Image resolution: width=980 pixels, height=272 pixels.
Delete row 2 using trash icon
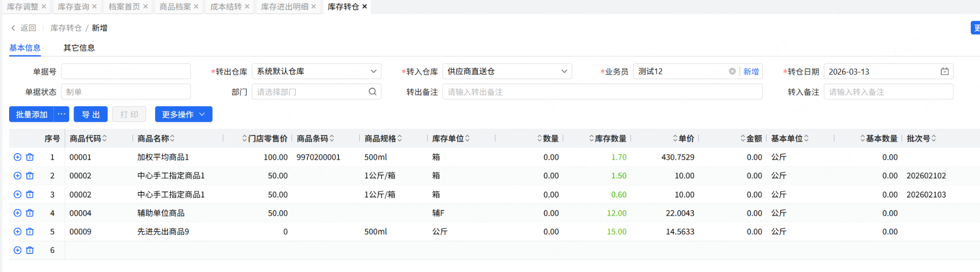[x=30, y=176]
